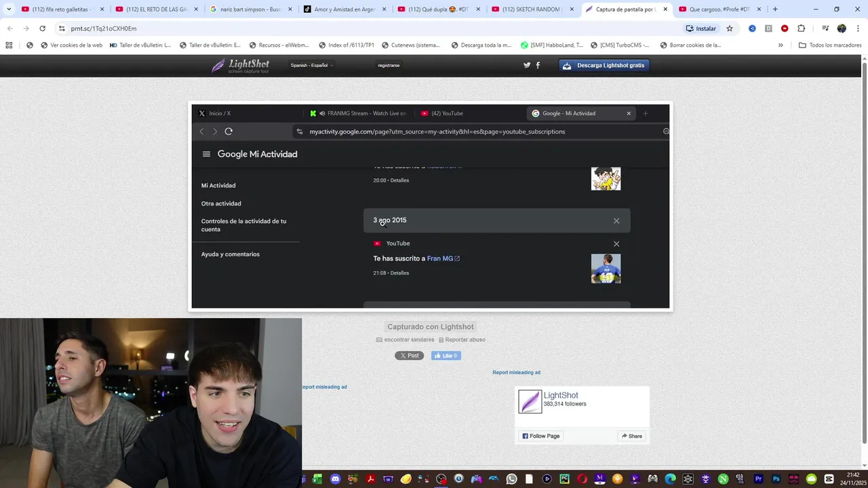Switch to the 'EL RETO DE LAS GA' tab
This screenshot has width=868, height=488.
[x=156, y=9]
